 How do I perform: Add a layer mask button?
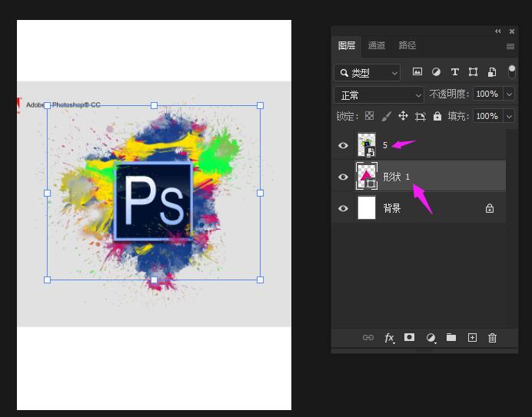point(409,337)
